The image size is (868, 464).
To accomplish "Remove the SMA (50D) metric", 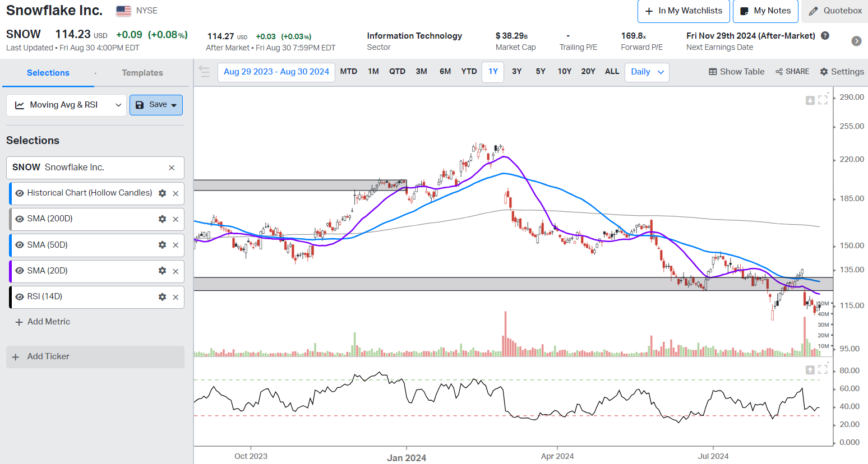I will (176, 245).
